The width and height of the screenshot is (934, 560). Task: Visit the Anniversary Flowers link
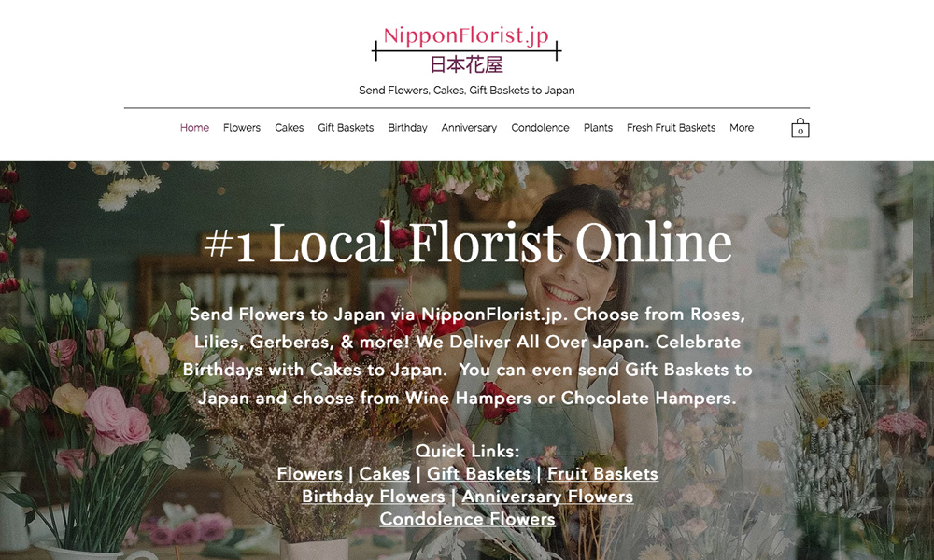547,497
